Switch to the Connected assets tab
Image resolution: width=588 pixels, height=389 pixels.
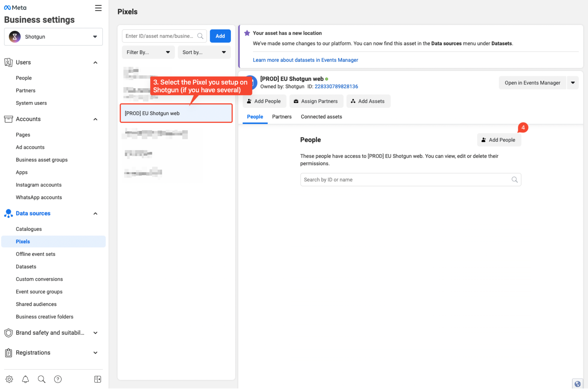click(x=321, y=117)
